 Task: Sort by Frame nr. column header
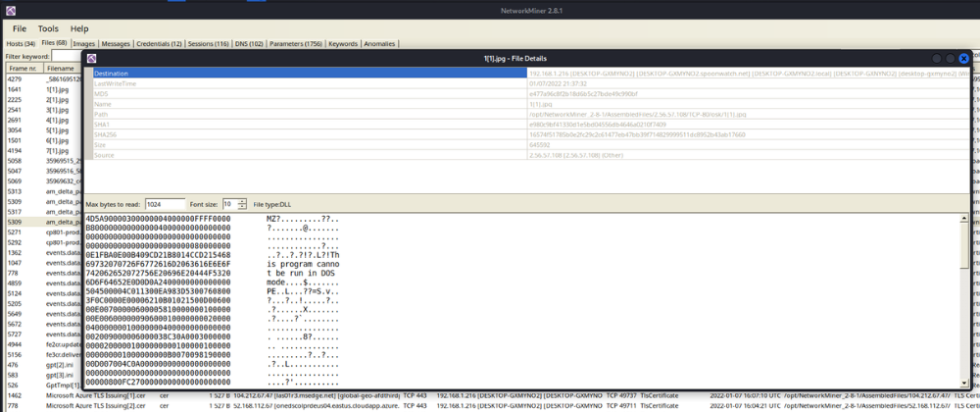coord(24,68)
